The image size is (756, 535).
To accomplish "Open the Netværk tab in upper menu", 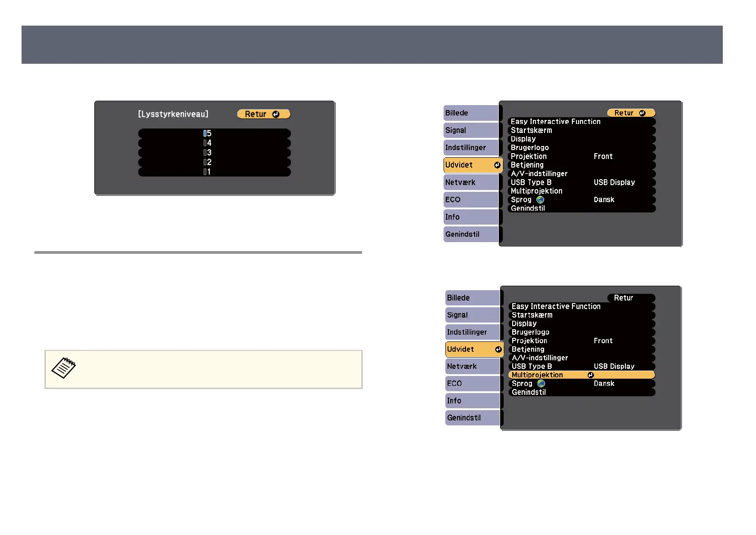I will [470, 182].
